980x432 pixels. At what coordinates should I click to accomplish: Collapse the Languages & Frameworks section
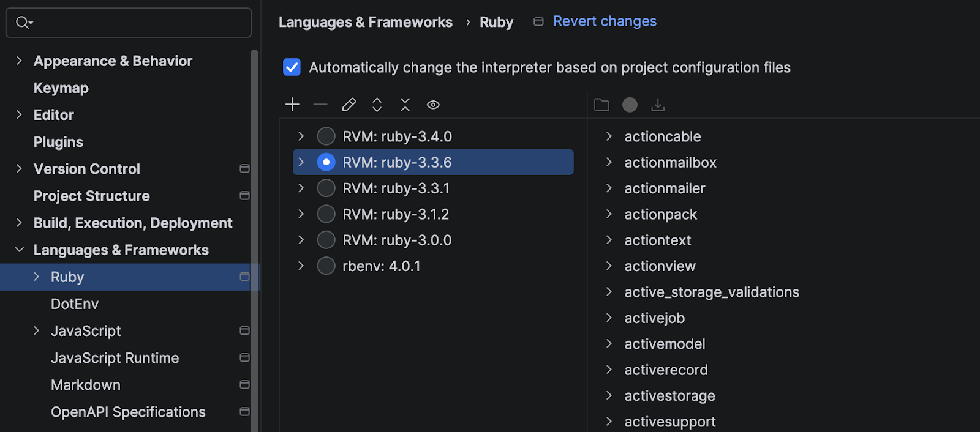[x=19, y=250]
